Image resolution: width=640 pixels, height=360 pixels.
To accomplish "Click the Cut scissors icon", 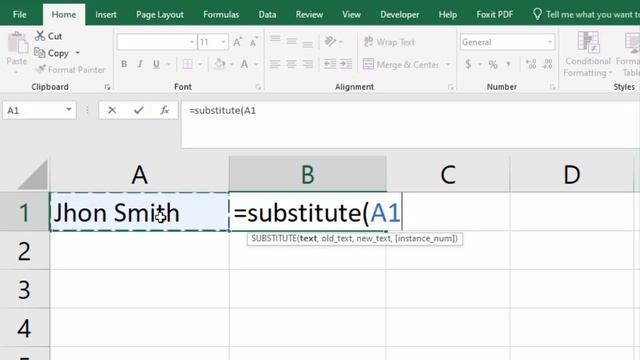I will (40, 36).
